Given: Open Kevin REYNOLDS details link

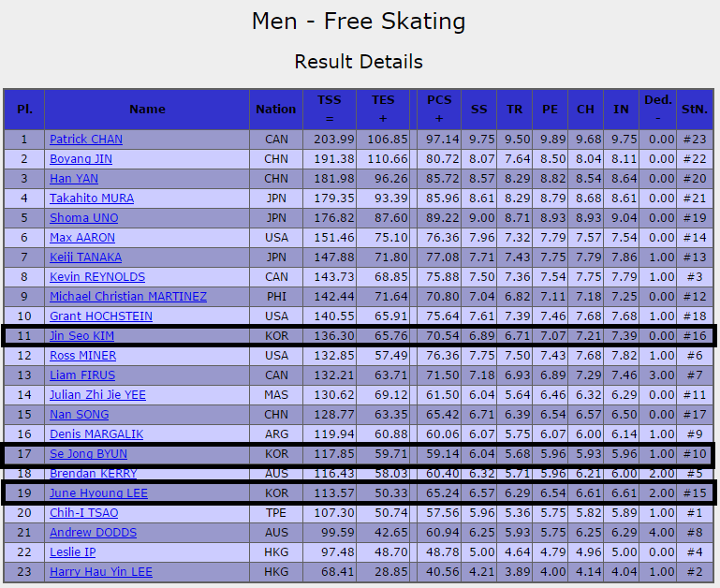Looking at the screenshot, I should (97, 277).
